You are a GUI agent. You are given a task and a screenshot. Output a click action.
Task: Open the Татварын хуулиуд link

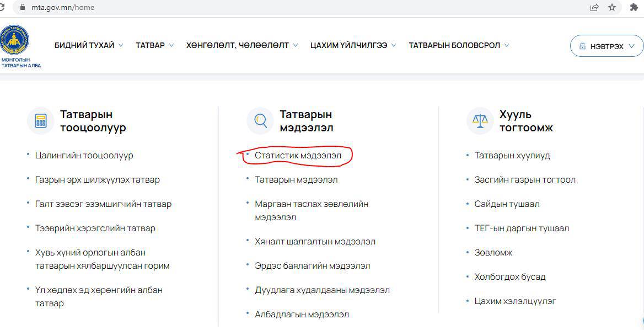pos(512,156)
